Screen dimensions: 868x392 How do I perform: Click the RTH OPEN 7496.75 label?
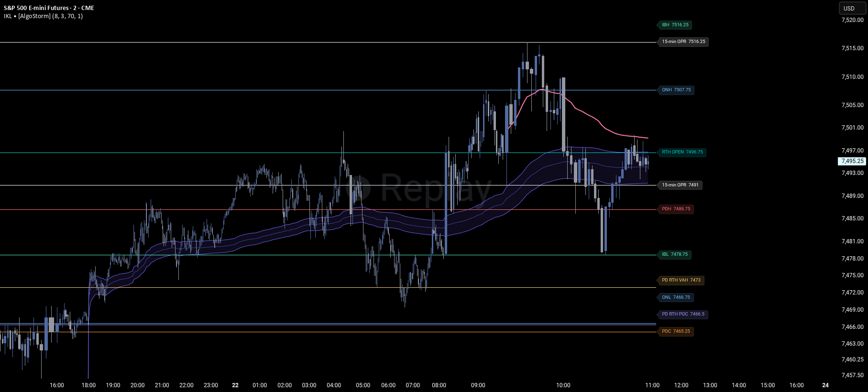[682, 152]
